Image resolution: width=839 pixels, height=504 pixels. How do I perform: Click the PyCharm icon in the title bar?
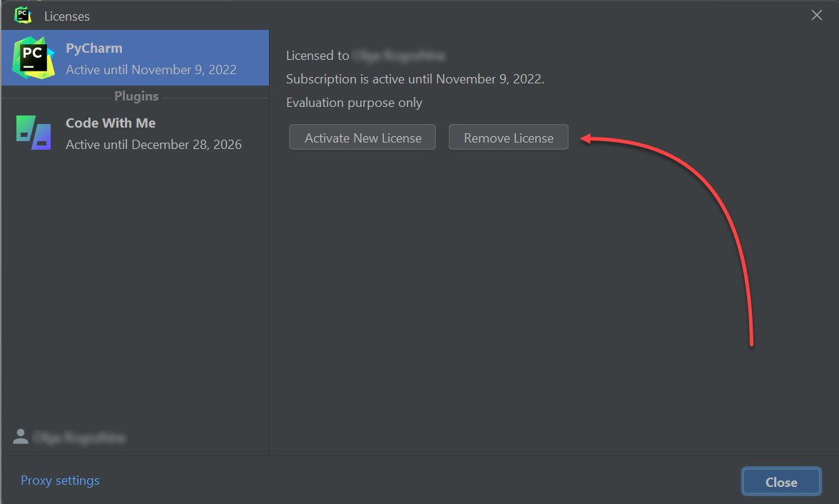(23, 15)
